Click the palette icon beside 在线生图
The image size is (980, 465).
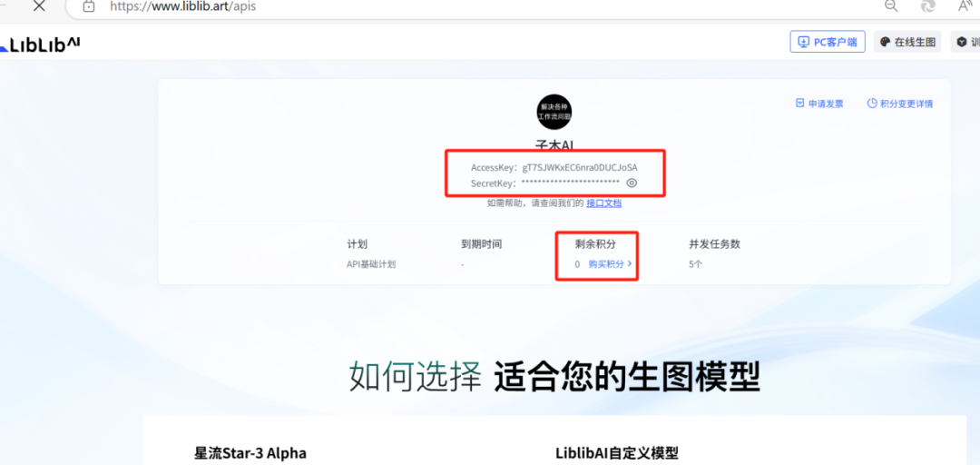click(x=885, y=42)
